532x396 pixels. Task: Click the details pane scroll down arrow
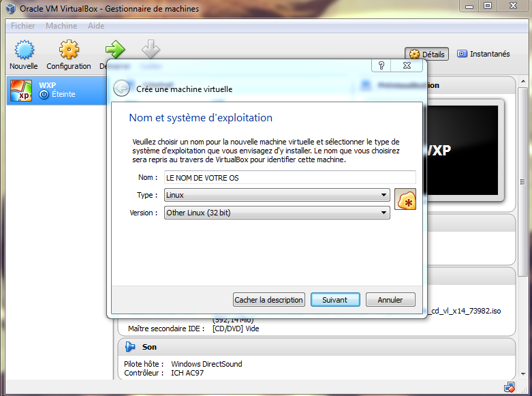coord(523,374)
